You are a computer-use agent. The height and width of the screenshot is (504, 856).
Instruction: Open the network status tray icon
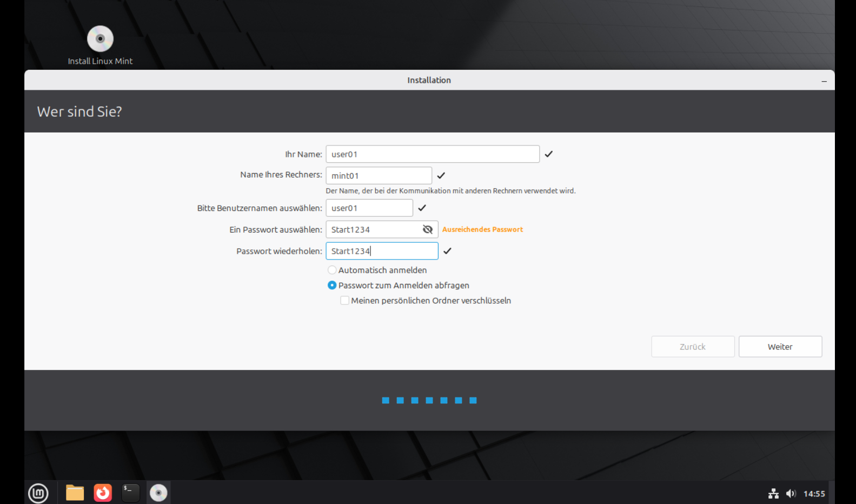coord(773,493)
